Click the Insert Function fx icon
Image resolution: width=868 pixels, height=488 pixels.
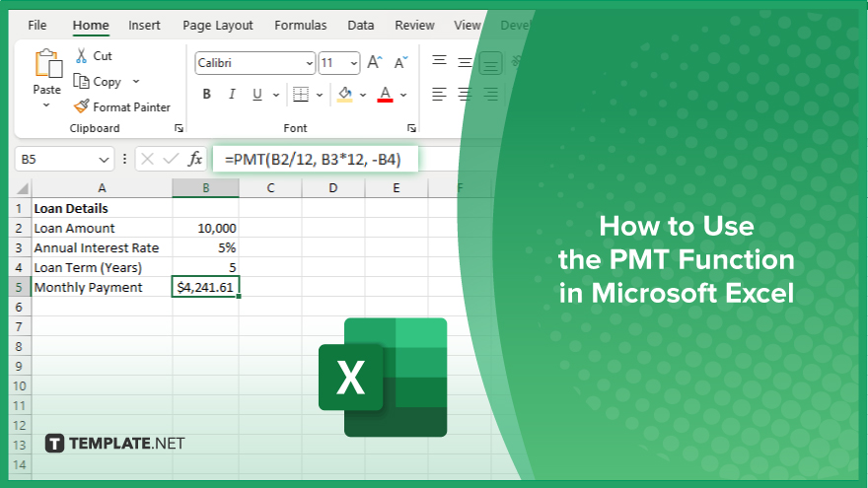tap(195, 160)
